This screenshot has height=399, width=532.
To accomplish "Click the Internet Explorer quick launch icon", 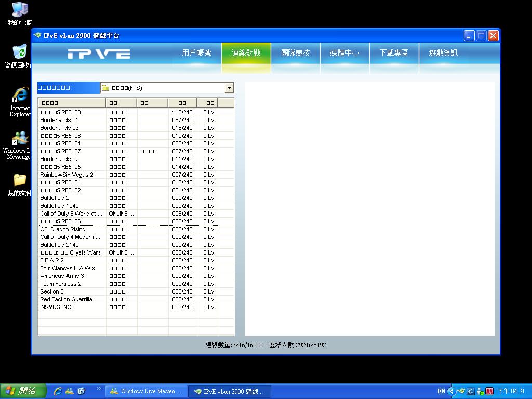I will (58, 391).
